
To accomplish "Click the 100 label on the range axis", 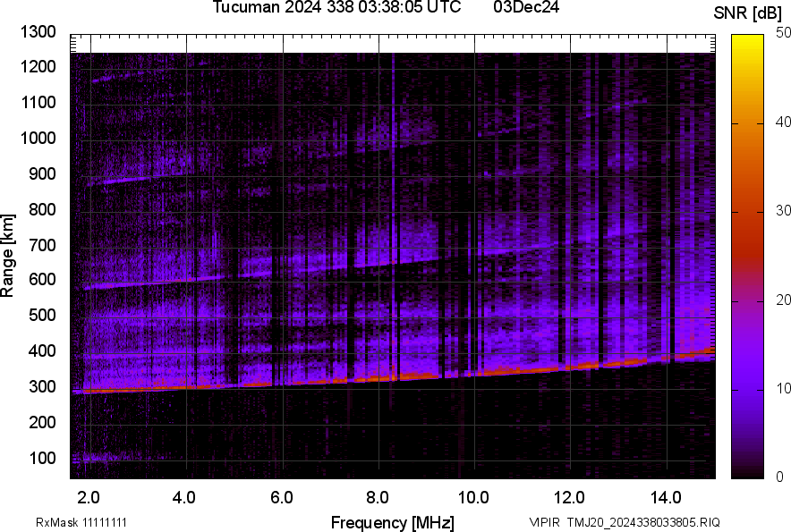I will (43, 459).
